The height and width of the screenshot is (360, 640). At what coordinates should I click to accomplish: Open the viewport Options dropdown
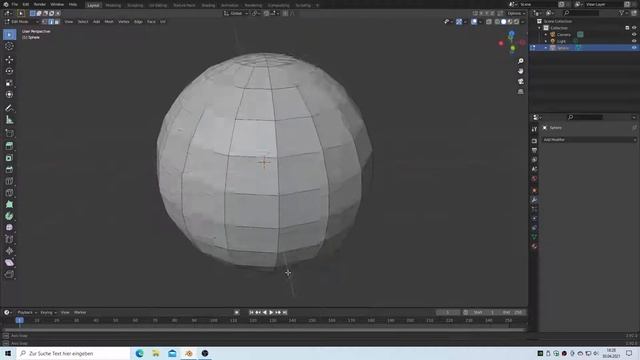(x=516, y=13)
